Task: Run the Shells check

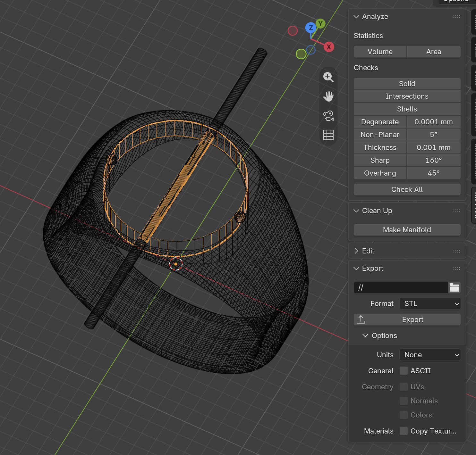Action: pyautogui.click(x=407, y=109)
